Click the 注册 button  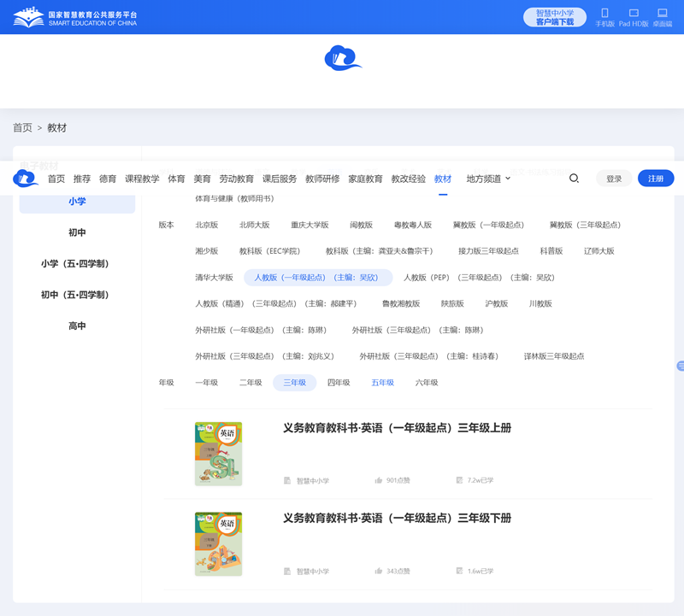pyautogui.click(x=655, y=178)
